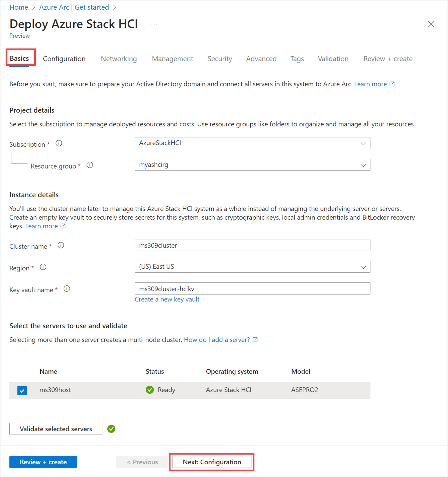448x477 pixels.
Task: Click the Operating system column header
Action: coord(232,371)
